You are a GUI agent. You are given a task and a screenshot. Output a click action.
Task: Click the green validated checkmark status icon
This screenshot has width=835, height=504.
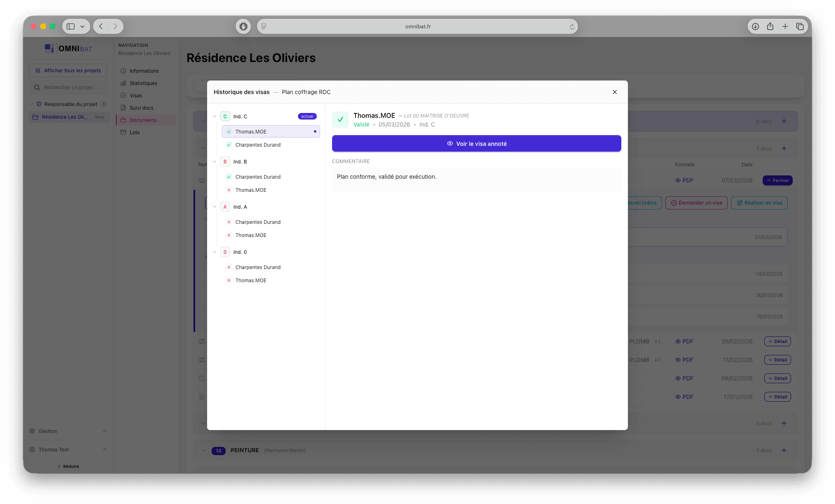click(x=340, y=120)
